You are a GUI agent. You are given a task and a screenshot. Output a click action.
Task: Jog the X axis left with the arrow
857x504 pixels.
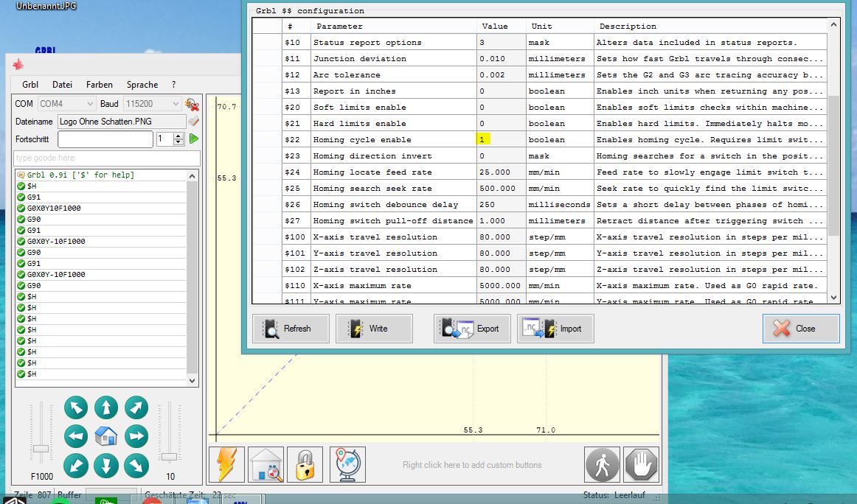(x=76, y=436)
